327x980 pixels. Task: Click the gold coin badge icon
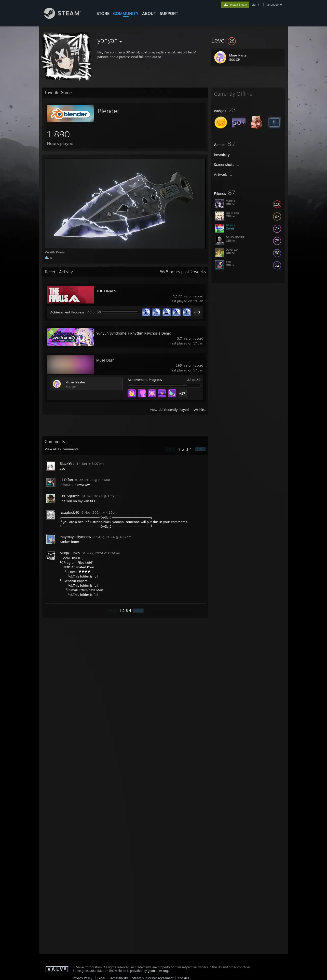tap(221, 123)
